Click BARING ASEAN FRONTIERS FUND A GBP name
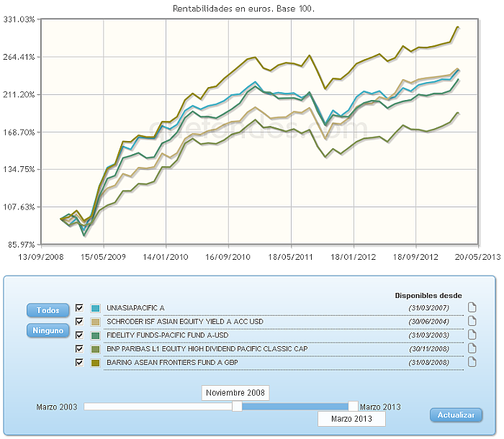 click(x=172, y=363)
